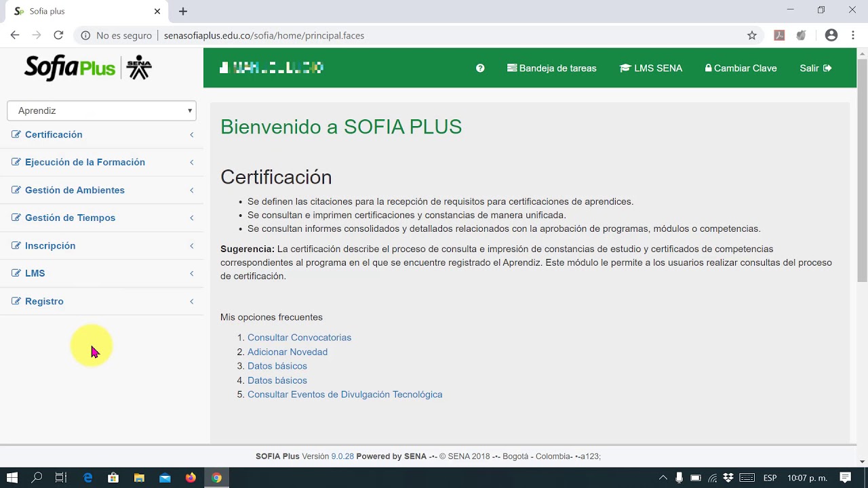Click the browser forward arrow
This screenshot has width=868, height=488.
pyautogui.click(x=37, y=35)
